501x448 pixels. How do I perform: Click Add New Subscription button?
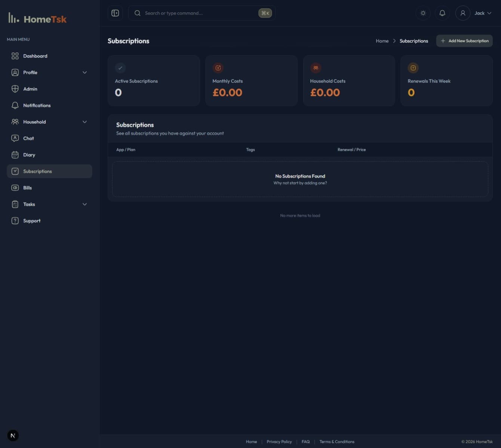pyautogui.click(x=464, y=41)
